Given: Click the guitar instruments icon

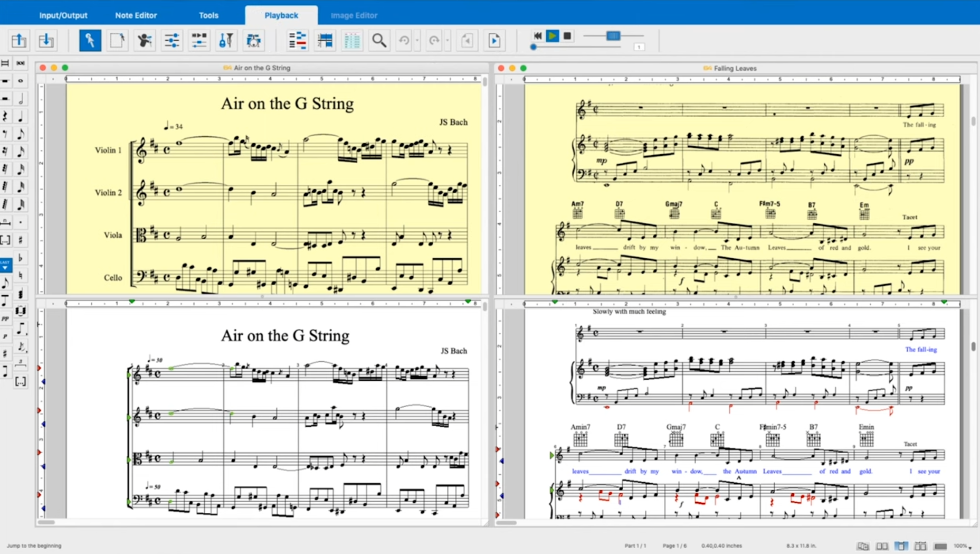Looking at the screenshot, I should [226, 41].
